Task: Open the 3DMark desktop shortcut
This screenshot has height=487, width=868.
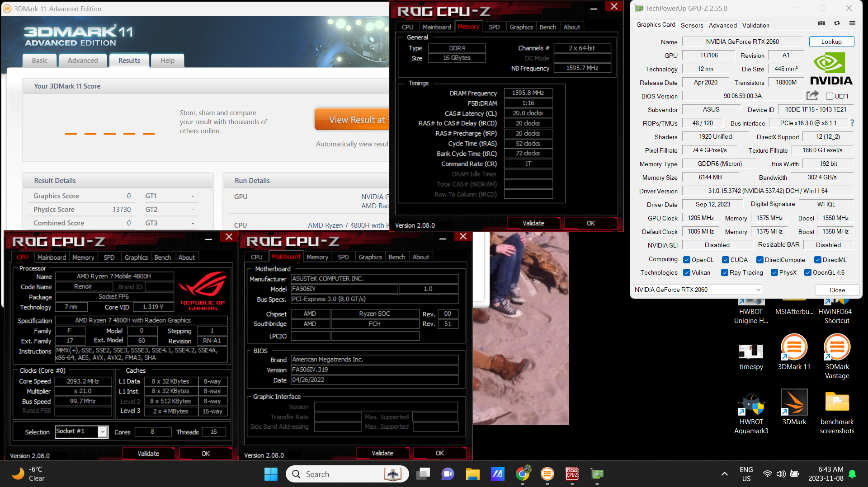Action: coord(794,407)
